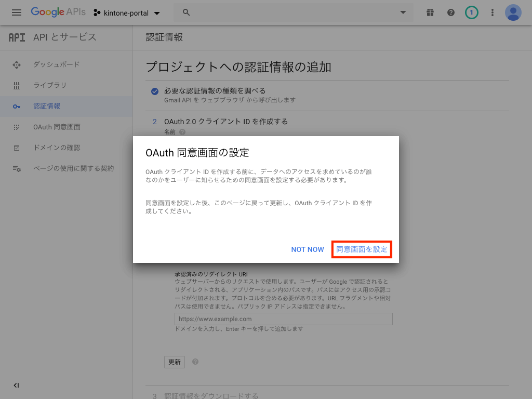Open the hamburger navigation menu

[x=17, y=12]
